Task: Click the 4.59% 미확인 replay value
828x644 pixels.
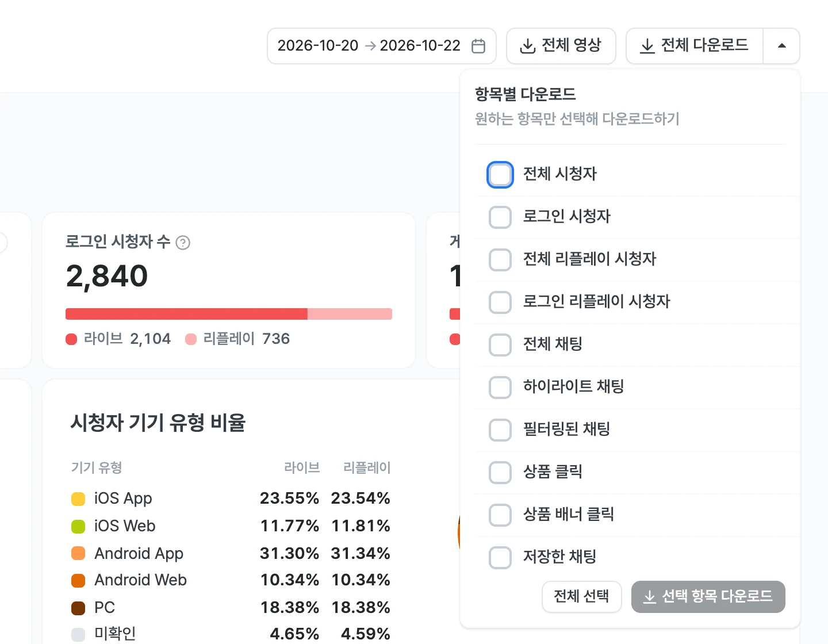Action: click(366, 634)
